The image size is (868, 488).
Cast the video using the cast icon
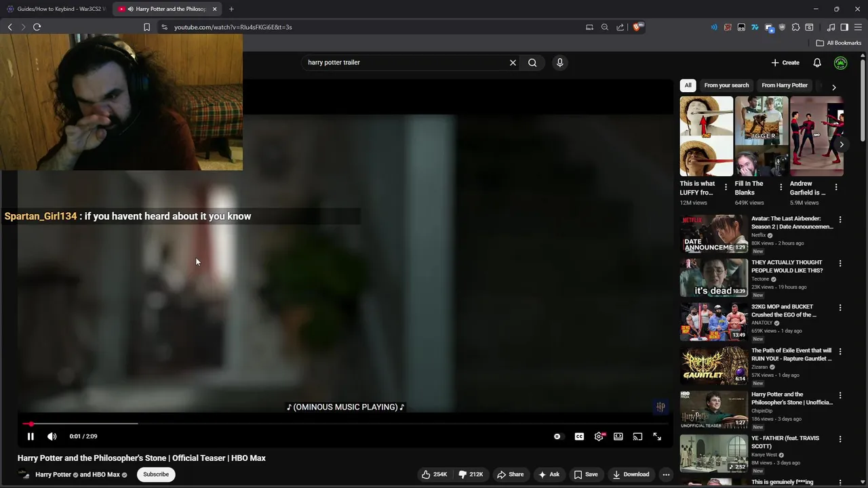click(x=637, y=436)
